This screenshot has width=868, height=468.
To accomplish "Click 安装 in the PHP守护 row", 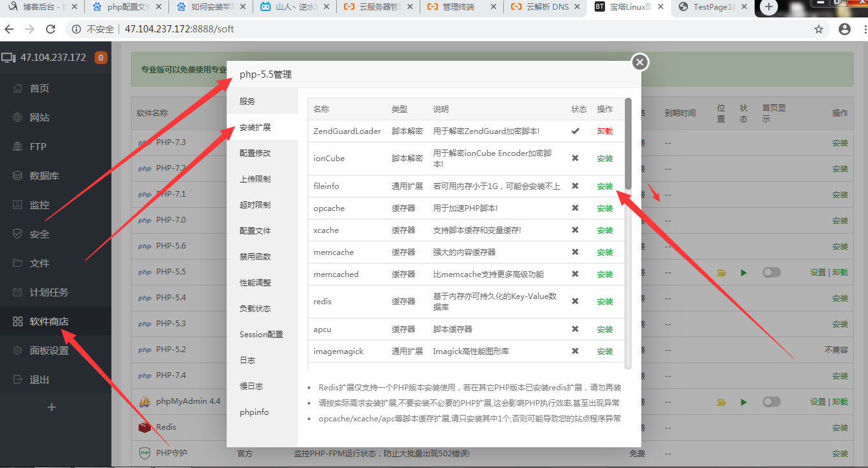I will click(840, 454).
